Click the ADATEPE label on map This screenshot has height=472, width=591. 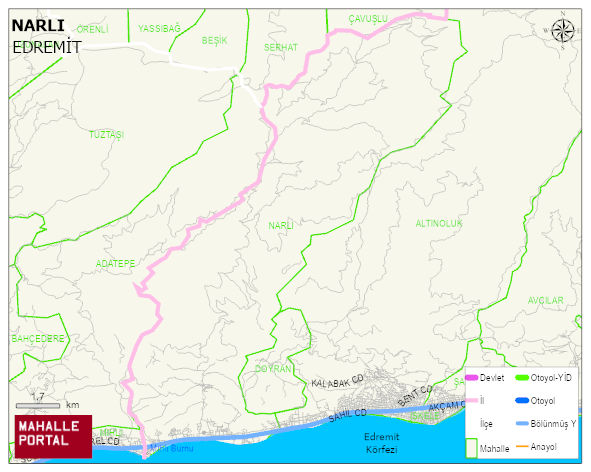click(115, 264)
